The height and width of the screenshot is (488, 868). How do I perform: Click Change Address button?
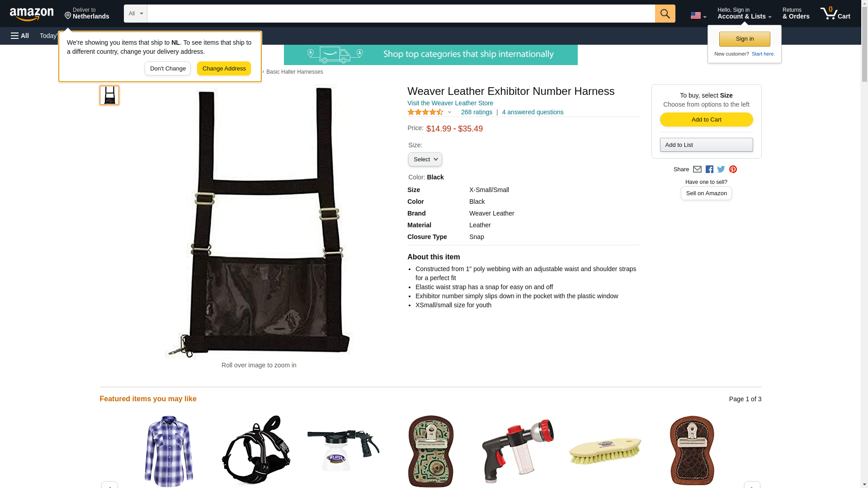[x=224, y=69]
